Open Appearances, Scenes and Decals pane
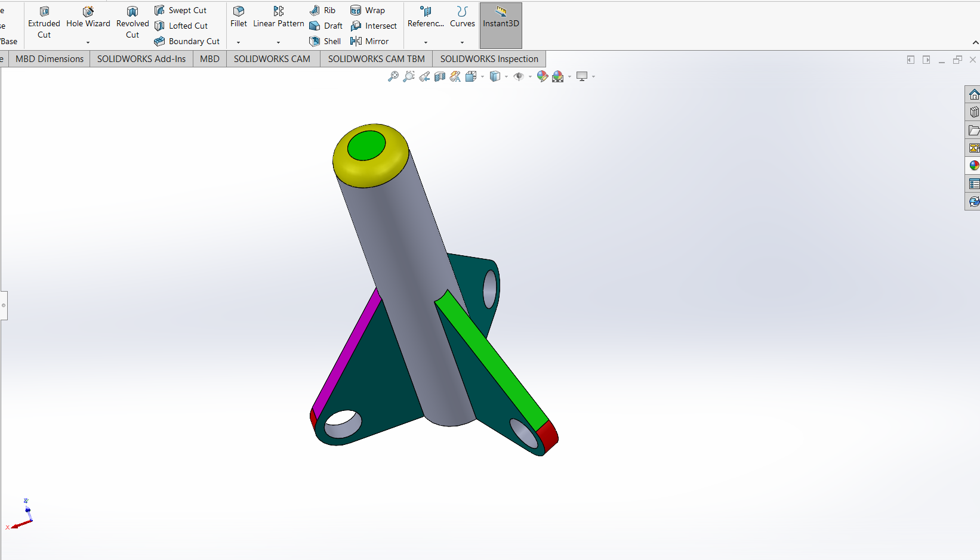This screenshot has height=560, width=980. (974, 166)
